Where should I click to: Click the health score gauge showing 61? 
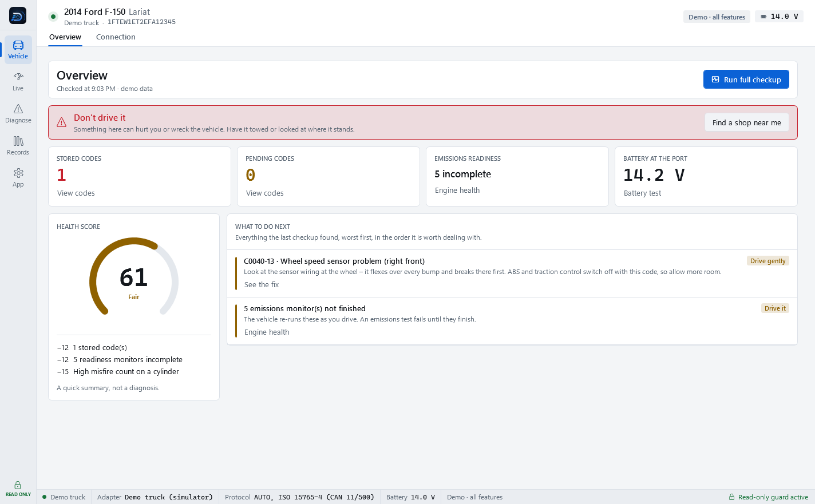pos(134,277)
